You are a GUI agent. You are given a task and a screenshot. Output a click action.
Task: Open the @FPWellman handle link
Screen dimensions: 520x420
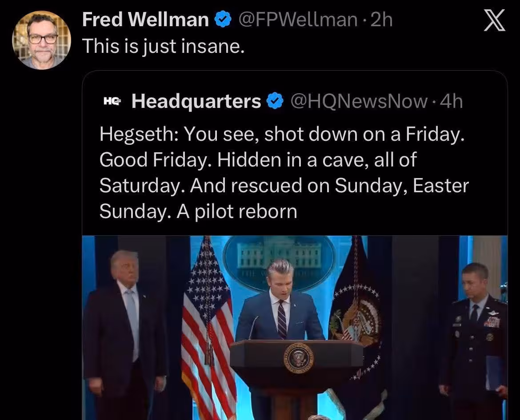pos(298,20)
